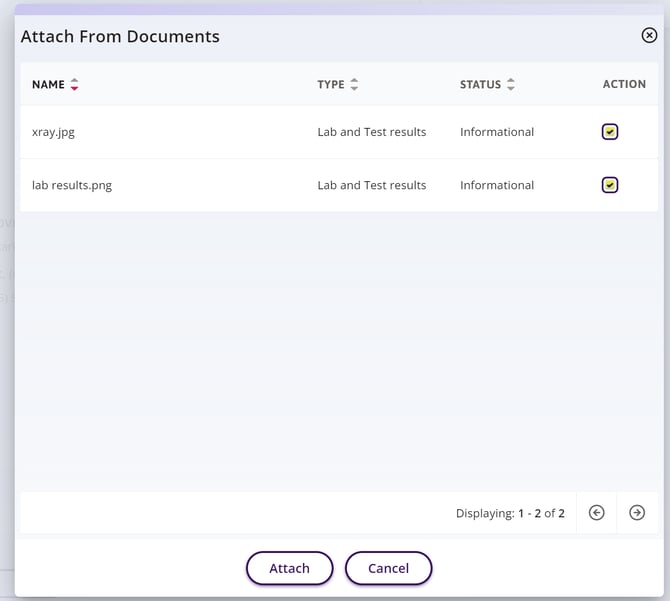The image size is (670, 601).
Task: Click the Displaying 1 - 2 of 2 text
Action: (510, 514)
